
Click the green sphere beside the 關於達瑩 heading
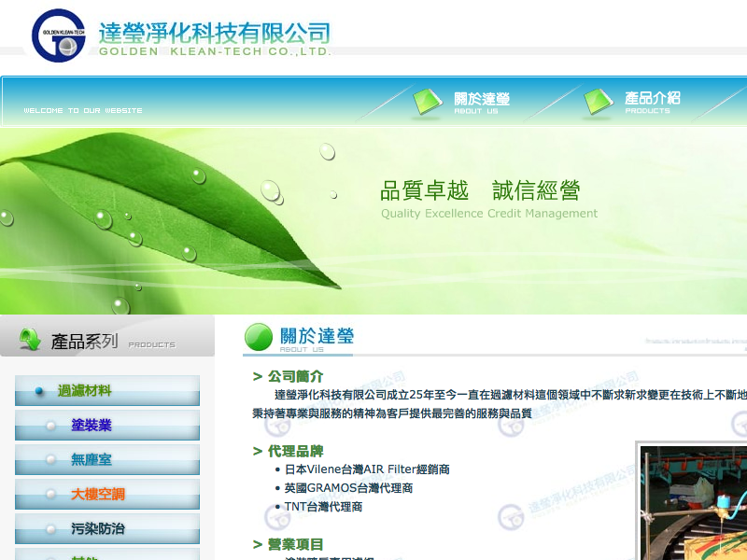[259, 337]
